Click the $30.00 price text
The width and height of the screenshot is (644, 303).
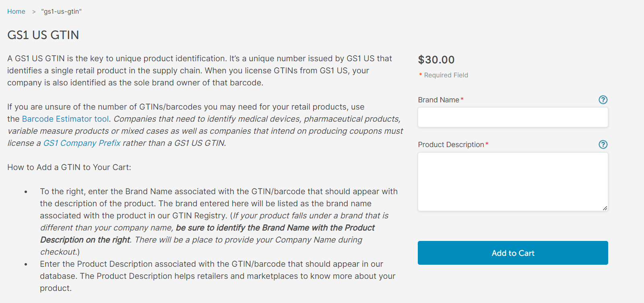tap(436, 60)
